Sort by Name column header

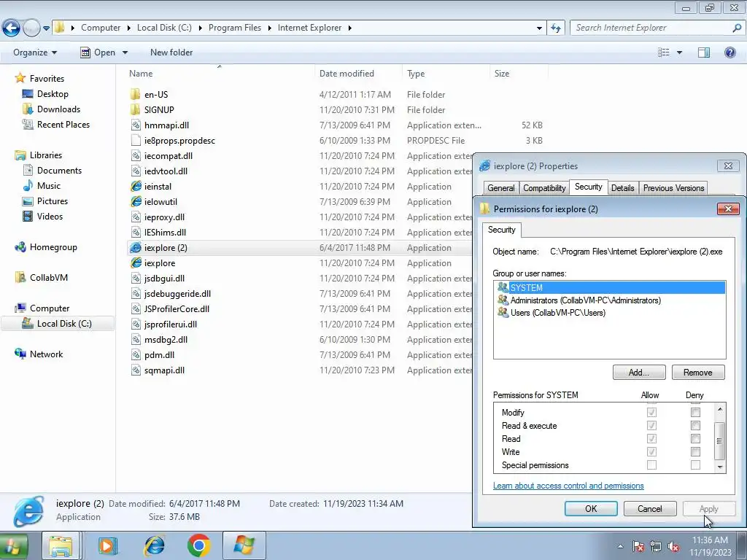pyautogui.click(x=141, y=74)
